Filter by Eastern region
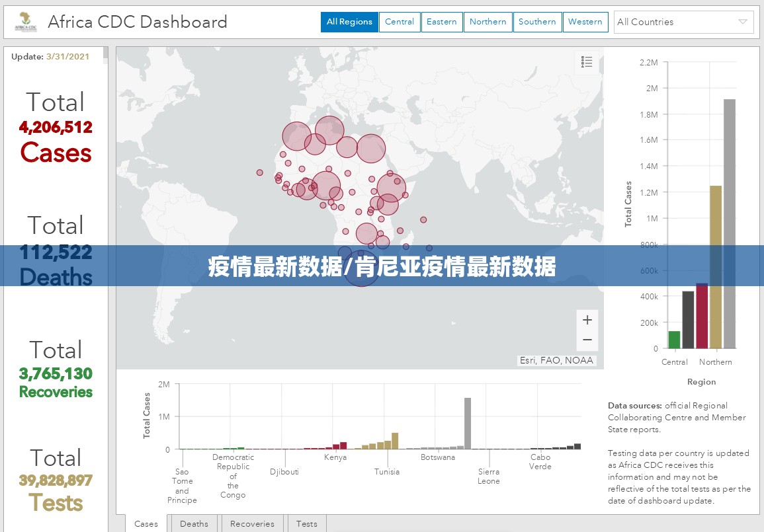764x532 pixels. [441, 22]
